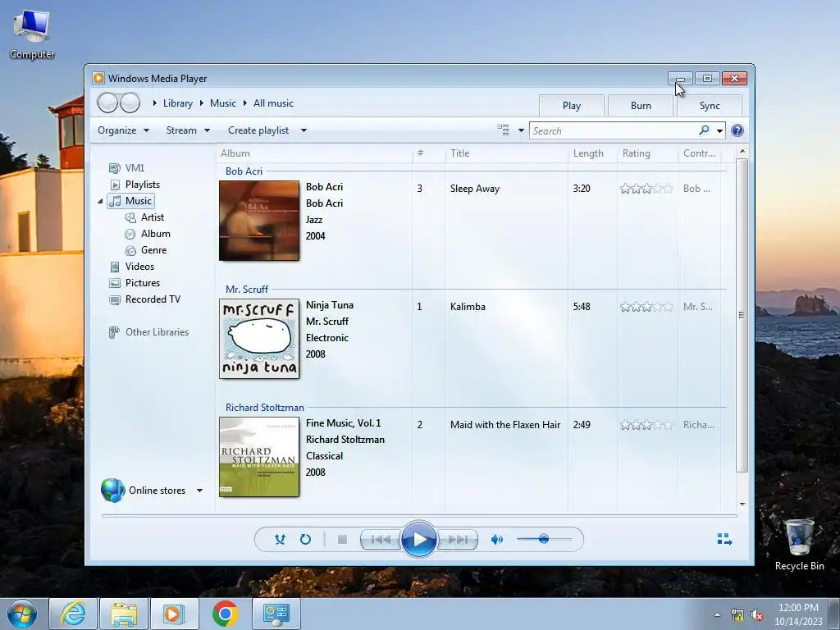Viewport: 840px width, 630px height.
Task: Open the Stream menu
Action: [188, 130]
